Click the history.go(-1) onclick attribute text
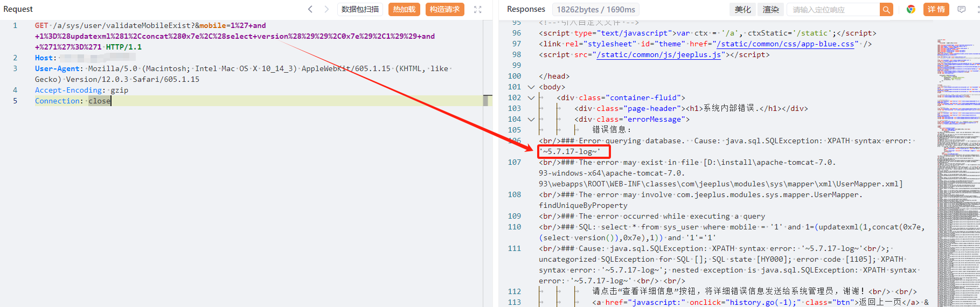The image size is (980, 307). click(x=745, y=302)
